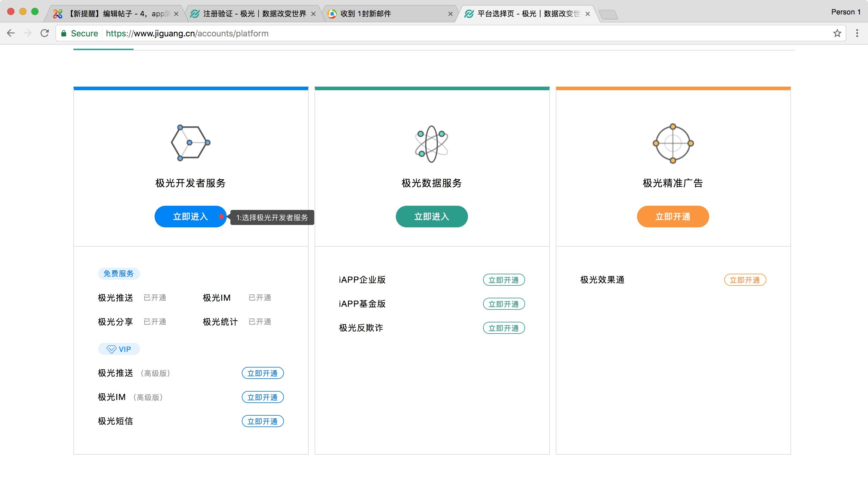
Task: Click 已开通 status beside 极光分享
Action: tap(155, 322)
